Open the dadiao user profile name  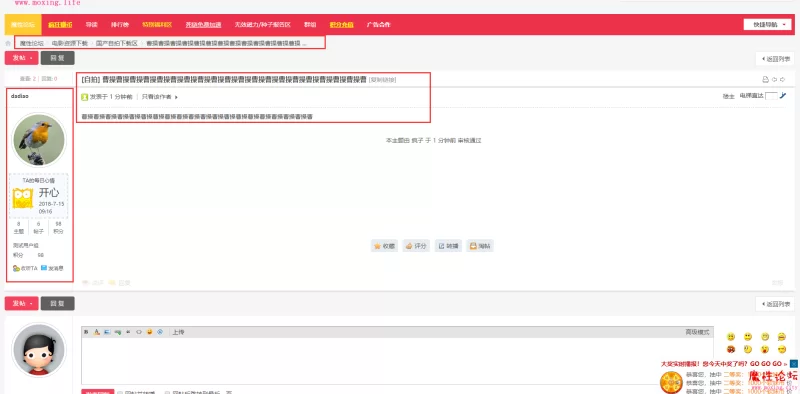pos(19,96)
